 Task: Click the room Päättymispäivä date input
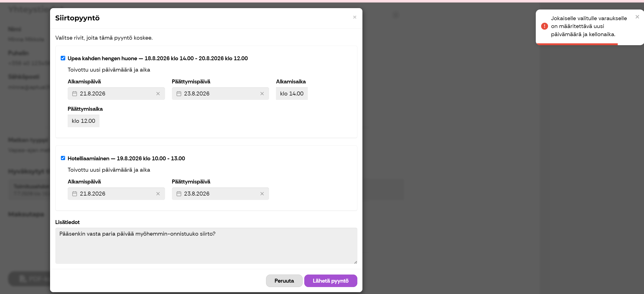(220, 94)
